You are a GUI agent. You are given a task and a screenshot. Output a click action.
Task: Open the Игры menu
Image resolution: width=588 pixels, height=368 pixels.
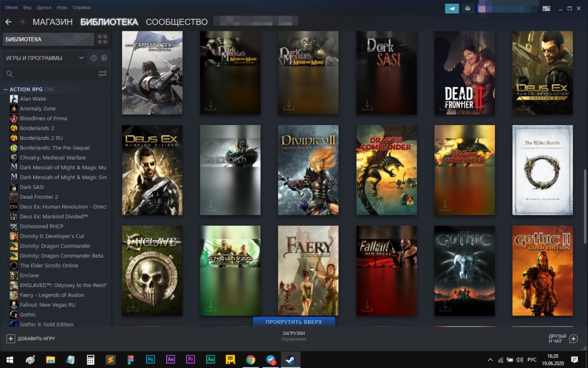tap(62, 7)
